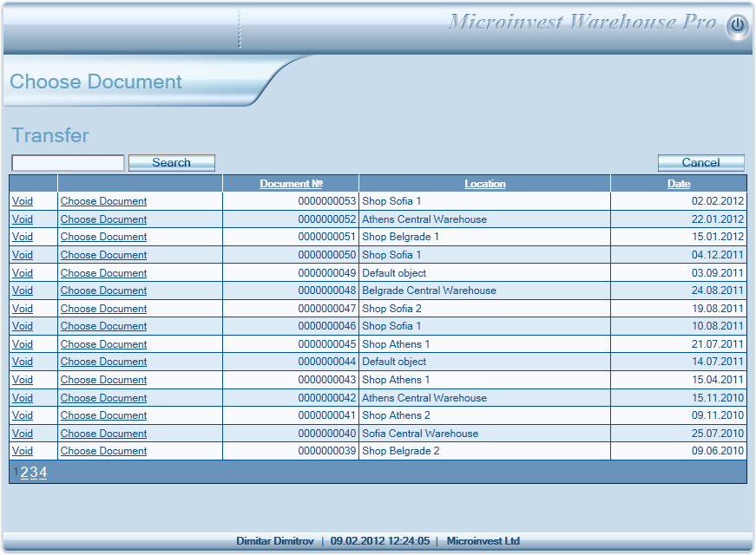Screen dimensions: 756x555
Task: Choose Document for row 0000000051
Action: click(103, 237)
